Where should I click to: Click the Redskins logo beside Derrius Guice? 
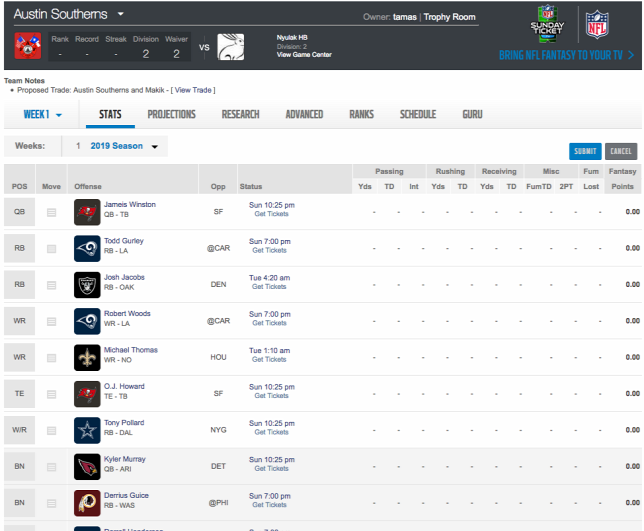(87, 503)
